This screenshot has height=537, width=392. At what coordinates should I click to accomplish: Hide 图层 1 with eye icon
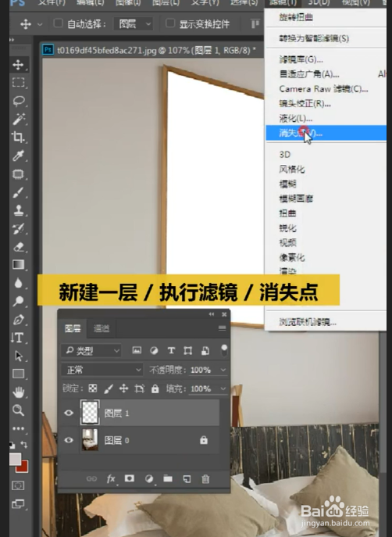pos(69,413)
